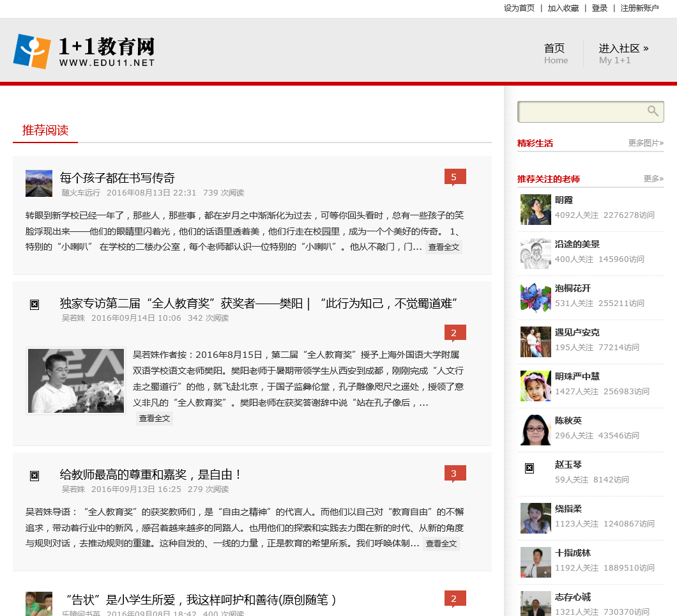Click the date 2016年08月13日 22:31
The width and height of the screenshot is (677, 616).
[151, 193]
